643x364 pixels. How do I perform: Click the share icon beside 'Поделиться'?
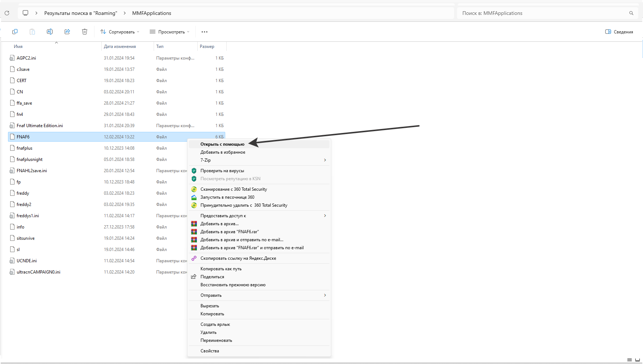point(194,277)
